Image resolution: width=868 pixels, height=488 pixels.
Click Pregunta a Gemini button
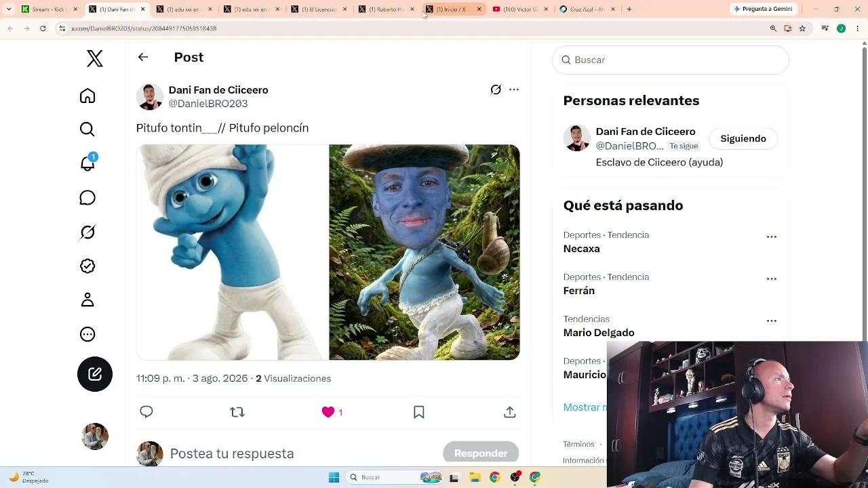[x=763, y=9]
